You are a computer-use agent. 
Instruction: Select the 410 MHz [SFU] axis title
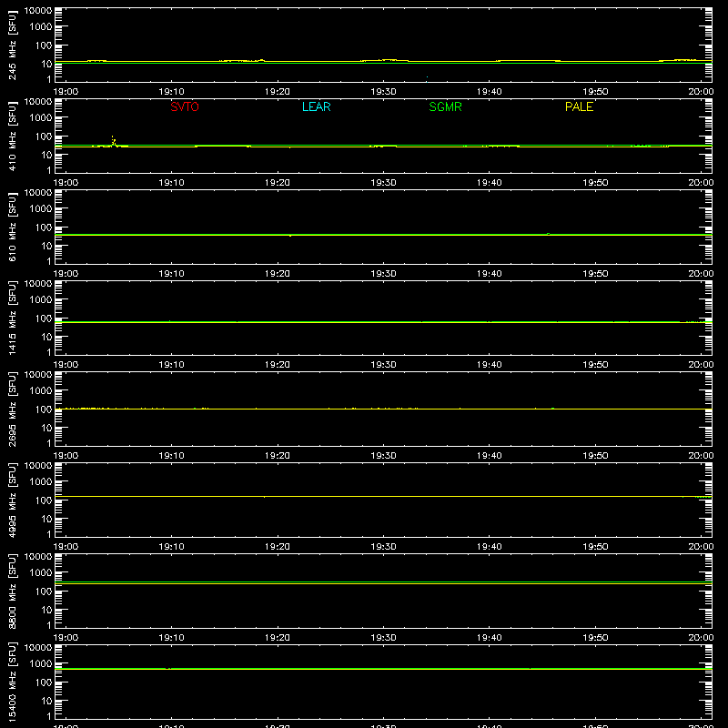(x=12, y=136)
